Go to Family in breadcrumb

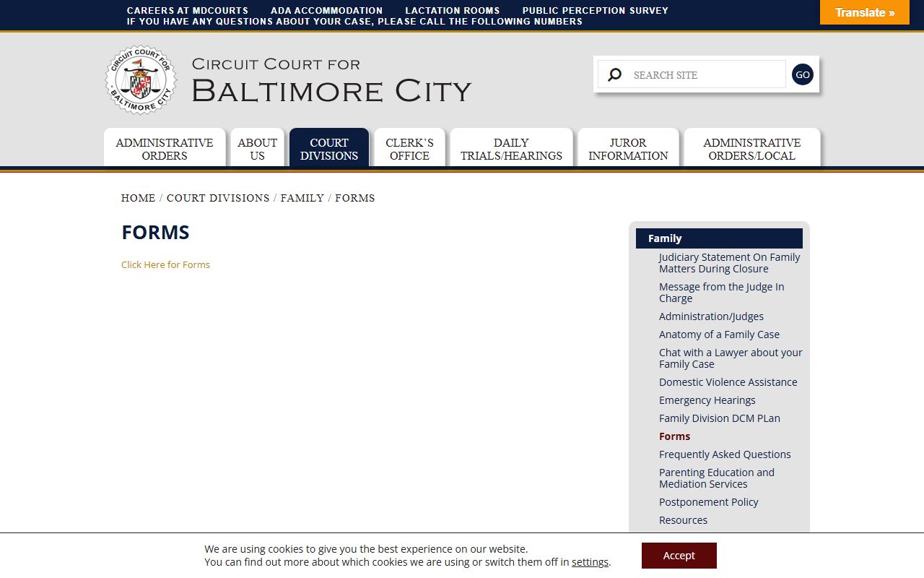(x=302, y=198)
